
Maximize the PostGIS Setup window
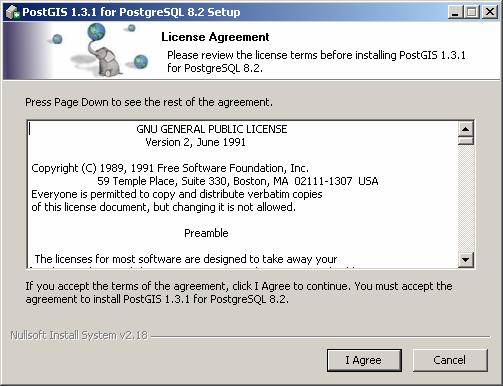pyautogui.click(x=472, y=12)
